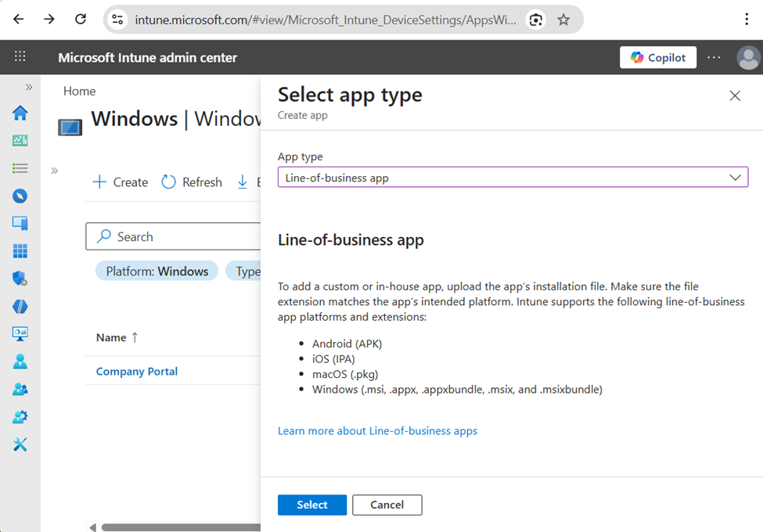Click the blue Select button
763x532 pixels.
point(311,505)
